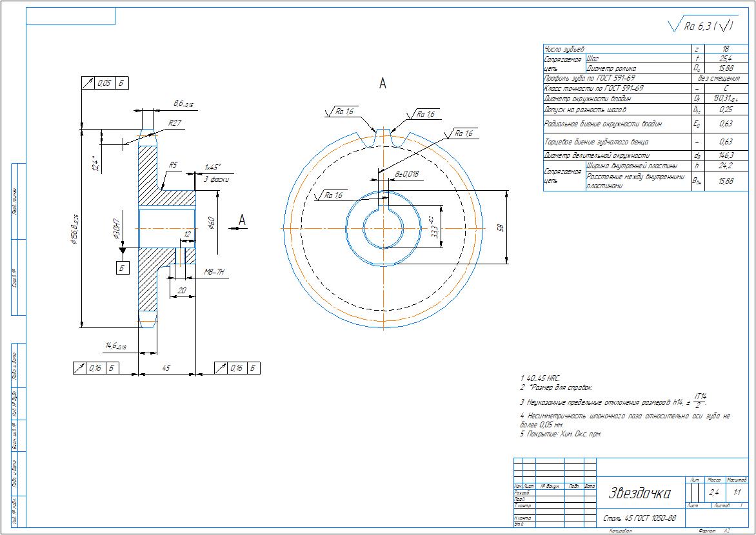Select the title text Звездочка
The height and width of the screenshot is (535, 756).
pos(640,493)
